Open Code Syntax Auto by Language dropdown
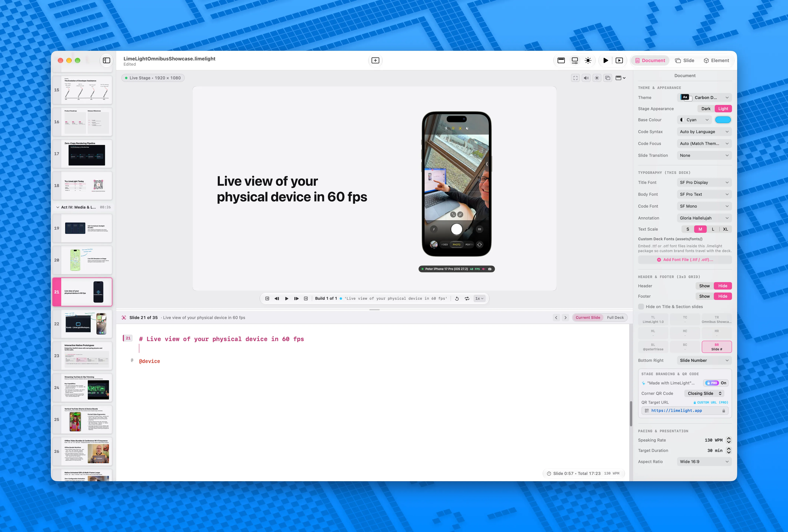 704,132
